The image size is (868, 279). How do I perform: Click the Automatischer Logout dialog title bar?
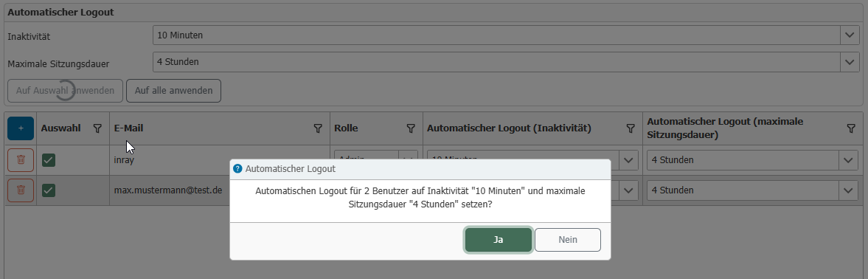coord(420,169)
